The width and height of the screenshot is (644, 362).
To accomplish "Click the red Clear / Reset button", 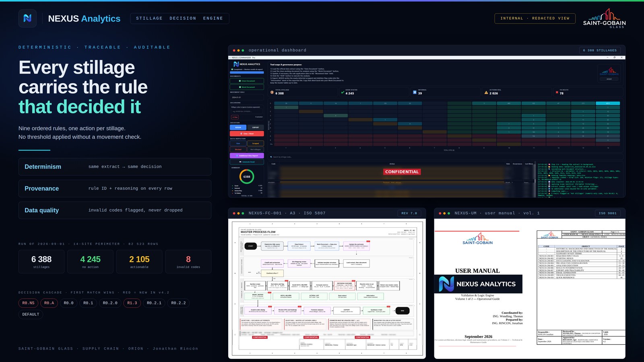I will 247,134.
